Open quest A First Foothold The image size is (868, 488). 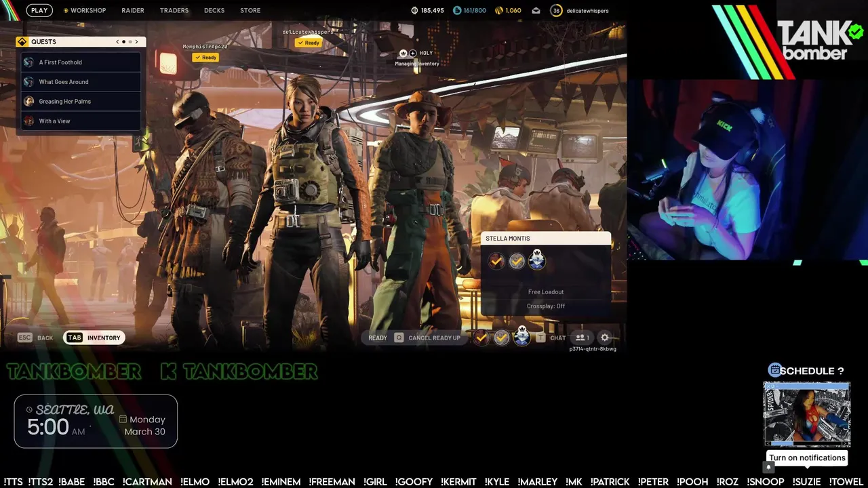(80, 62)
